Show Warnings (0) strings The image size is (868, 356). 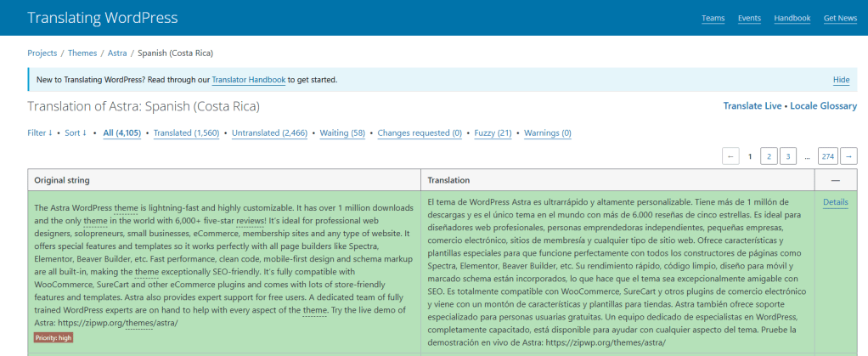pyautogui.click(x=548, y=133)
